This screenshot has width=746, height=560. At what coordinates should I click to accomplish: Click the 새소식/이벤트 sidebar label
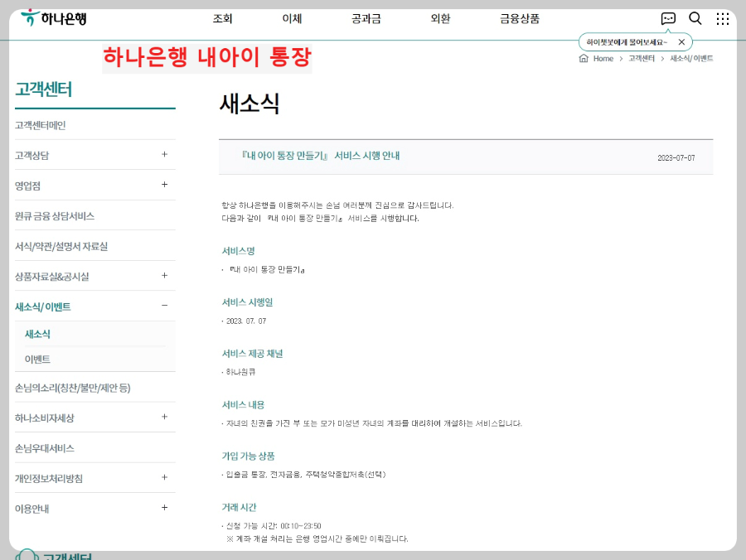[x=43, y=307]
